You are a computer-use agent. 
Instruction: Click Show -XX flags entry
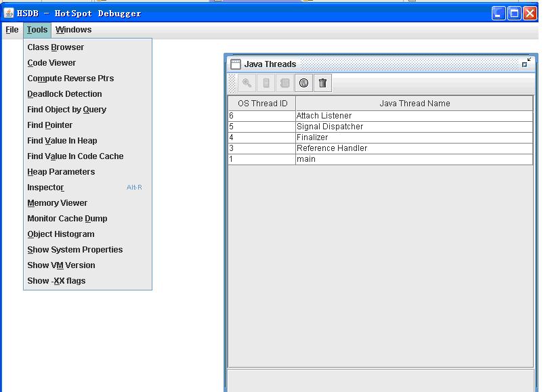87,281
